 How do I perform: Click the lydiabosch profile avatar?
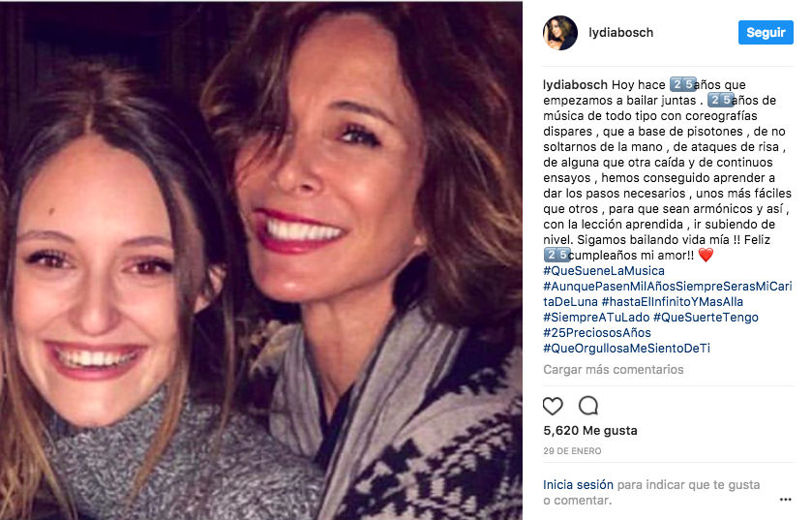560,33
